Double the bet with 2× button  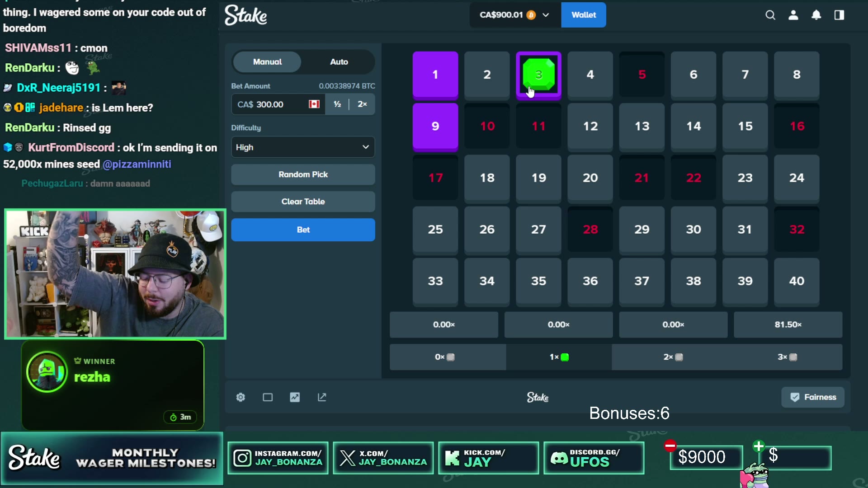(x=362, y=104)
